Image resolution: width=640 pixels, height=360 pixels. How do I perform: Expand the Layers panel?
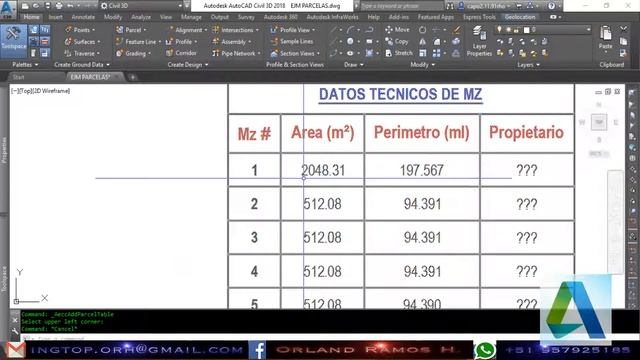pyautogui.click(x=528, y=64)
